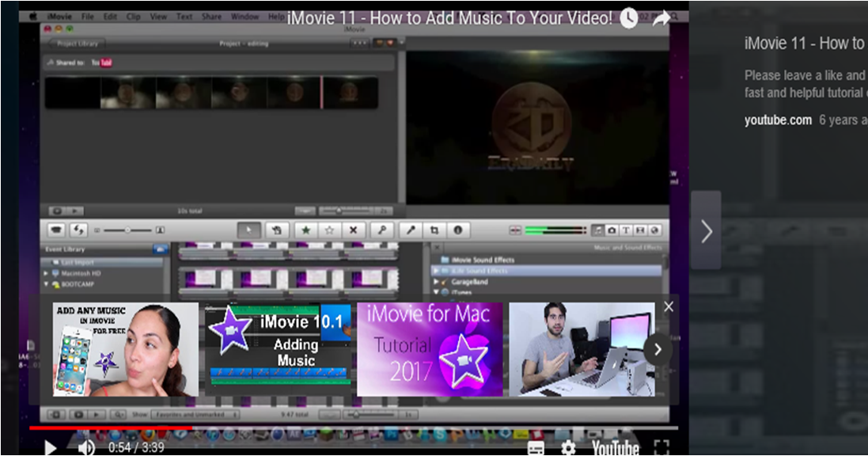Image resolution: width=868 pixels, height=456 pixels.
Task: Expand iLife Sound Effects folder
Action: tap(437, 271)
